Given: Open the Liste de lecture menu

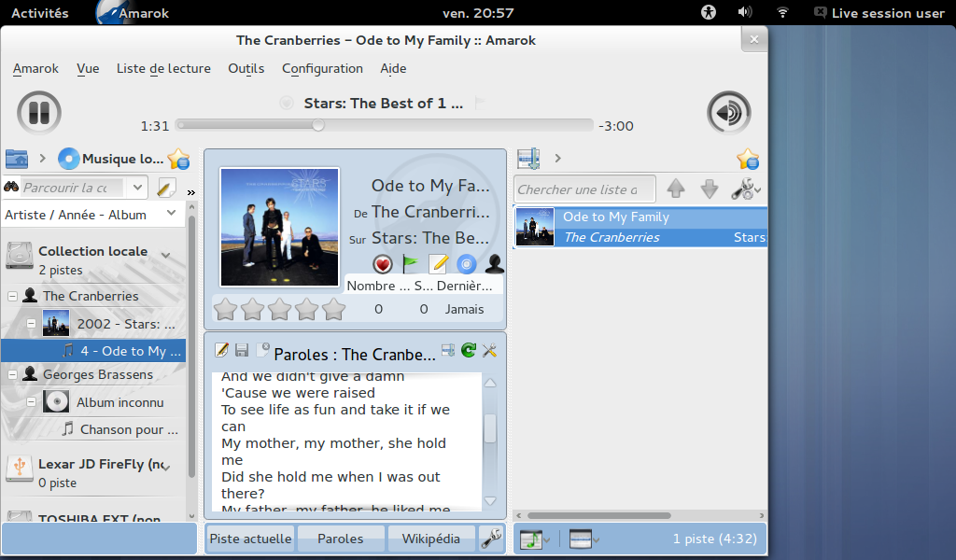Looking at the screenshot, I should (163, 69).
